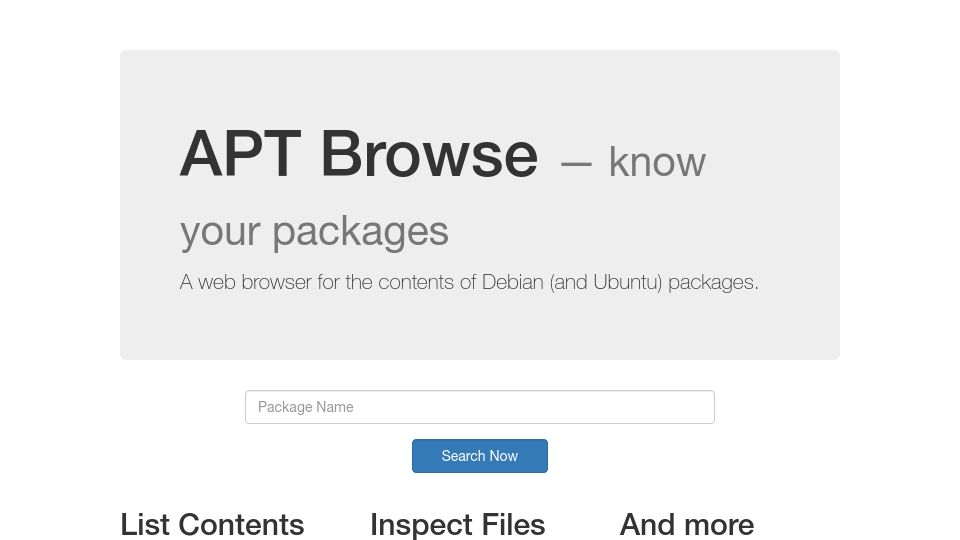Click the 'A web browser for the contents' tagline
This screenshot has height=540, width=960.
point(469,282)
